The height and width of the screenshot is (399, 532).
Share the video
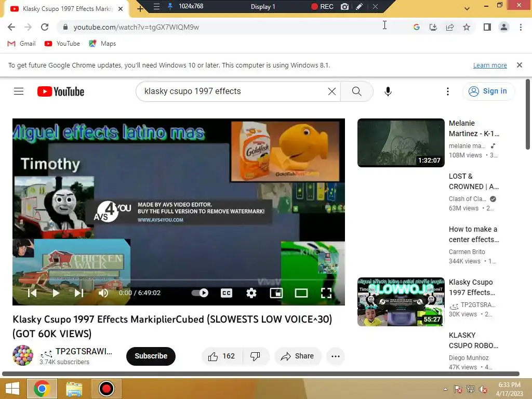(298, 356)
